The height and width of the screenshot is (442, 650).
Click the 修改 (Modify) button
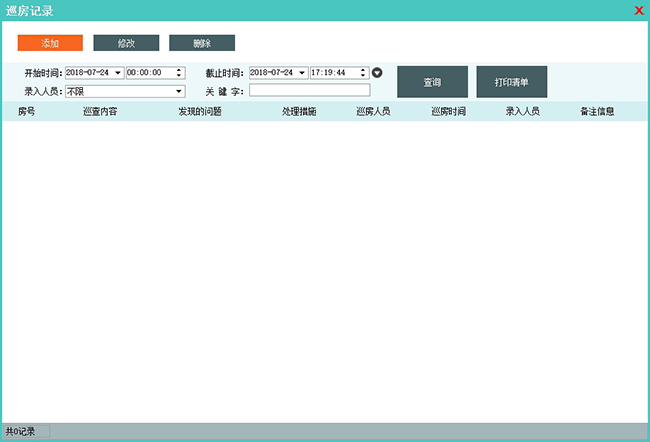pos(126,43)
